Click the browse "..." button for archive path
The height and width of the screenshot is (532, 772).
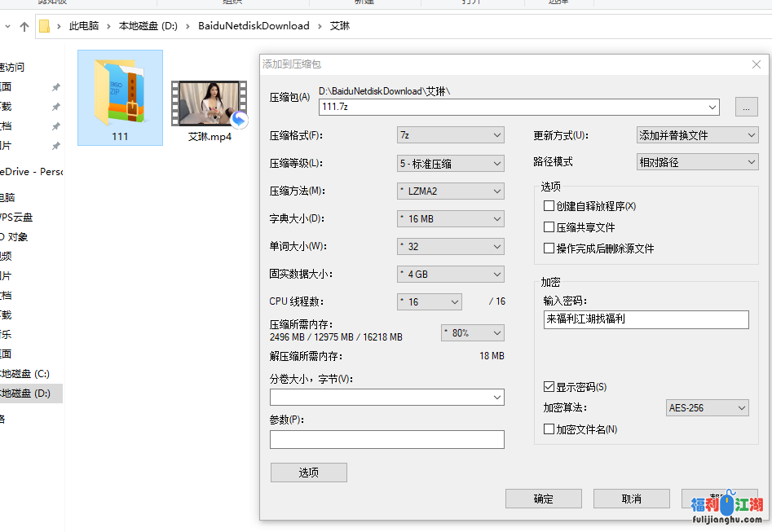point(746,107)
